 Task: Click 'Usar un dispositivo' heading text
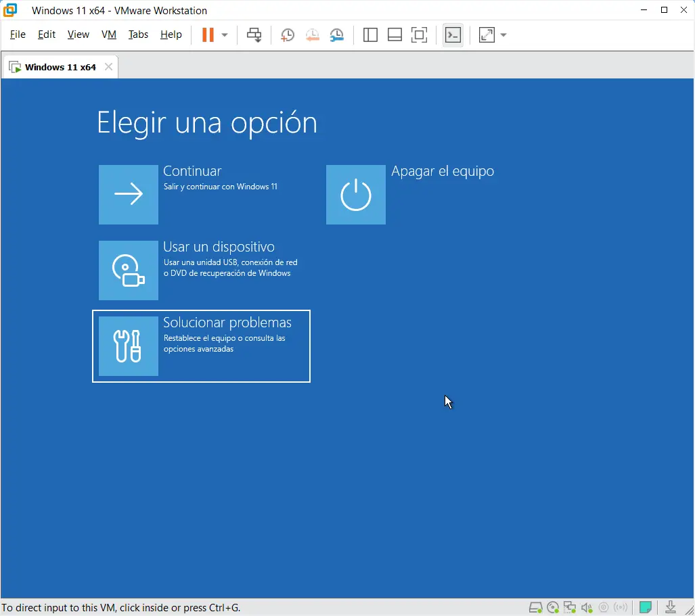click(x=219, y=247)
